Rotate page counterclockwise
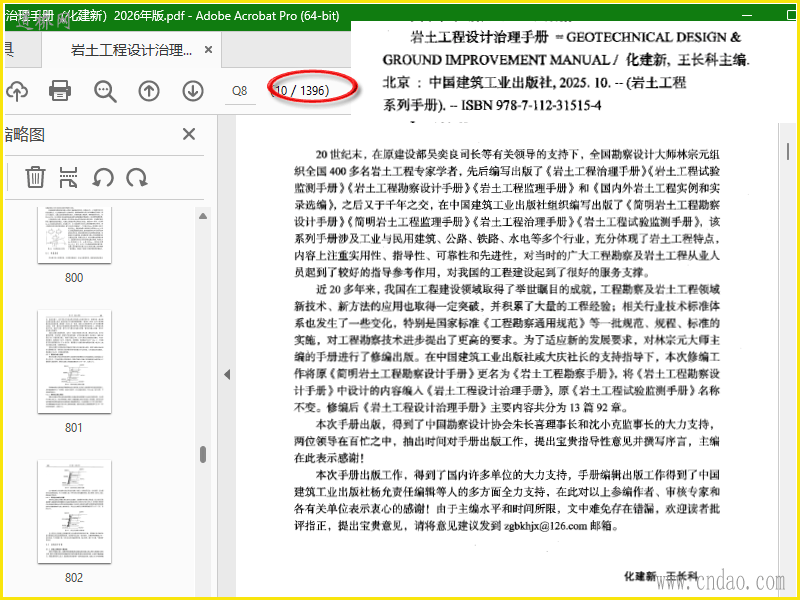 coord(103,178)
